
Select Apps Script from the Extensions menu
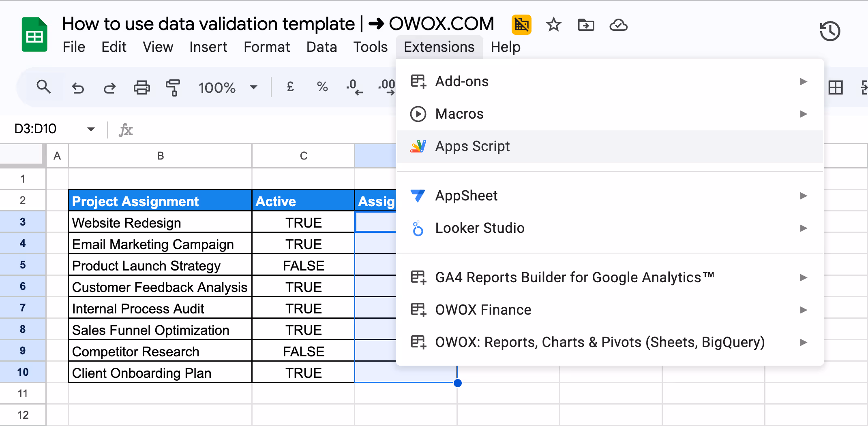click(472, 146)
